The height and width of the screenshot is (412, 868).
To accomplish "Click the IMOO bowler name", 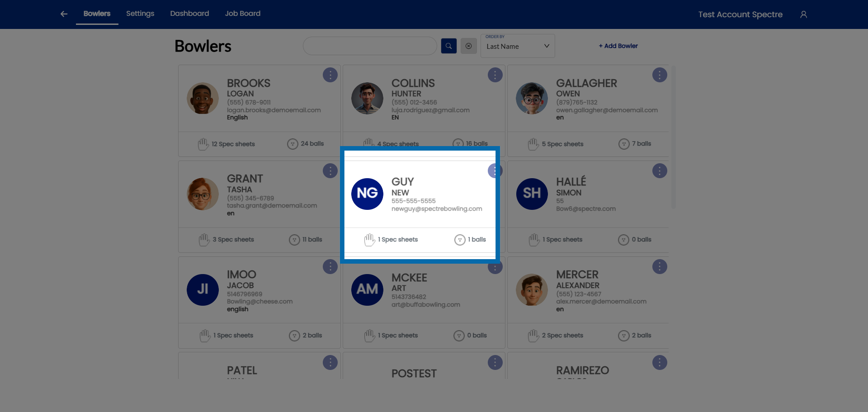I will click(241, 275).
